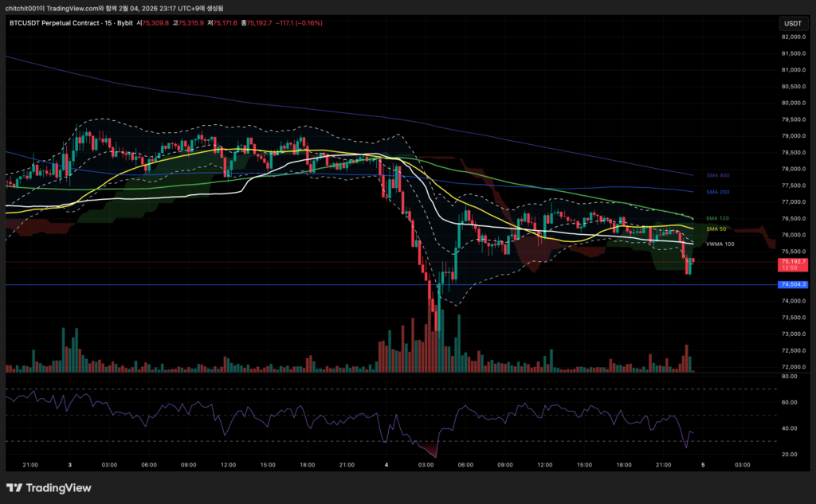Click the 12:00 label before date 4

[228, 464]
